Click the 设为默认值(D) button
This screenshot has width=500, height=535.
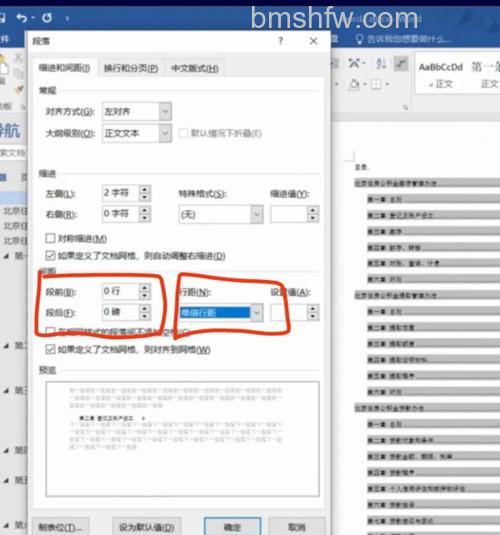146,526
